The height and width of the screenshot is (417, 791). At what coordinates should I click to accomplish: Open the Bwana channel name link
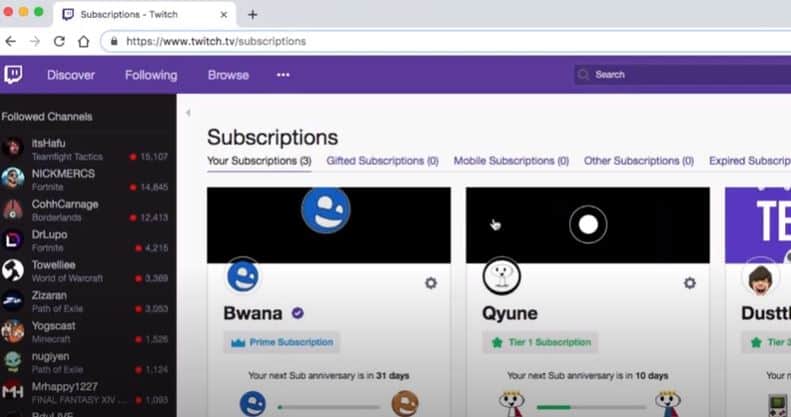coord(253,313)
